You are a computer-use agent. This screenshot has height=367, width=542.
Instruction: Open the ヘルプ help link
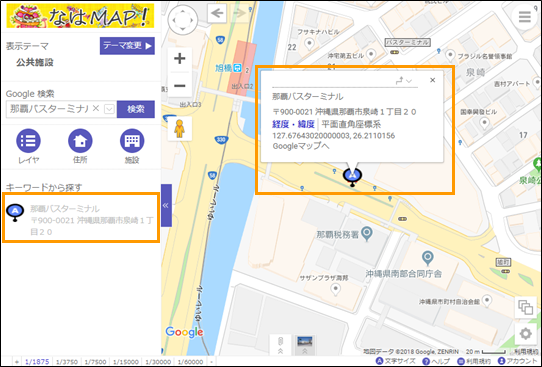[x=436, y=361]
